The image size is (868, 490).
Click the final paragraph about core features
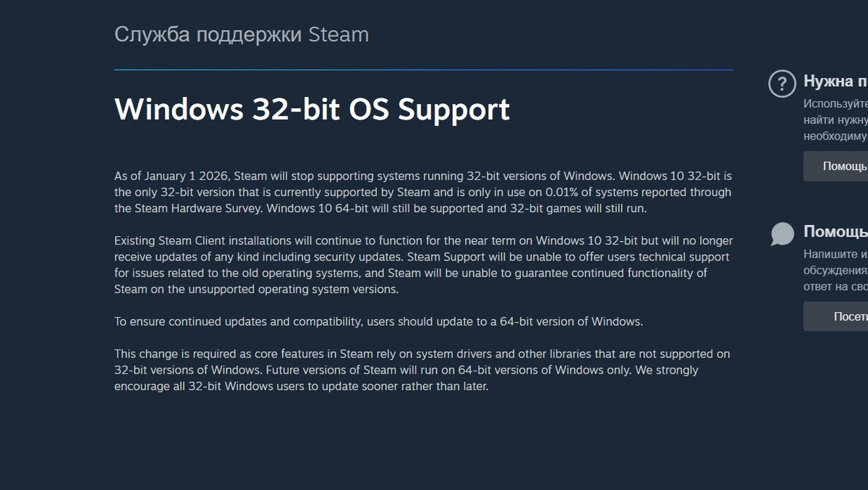[422, 370]
